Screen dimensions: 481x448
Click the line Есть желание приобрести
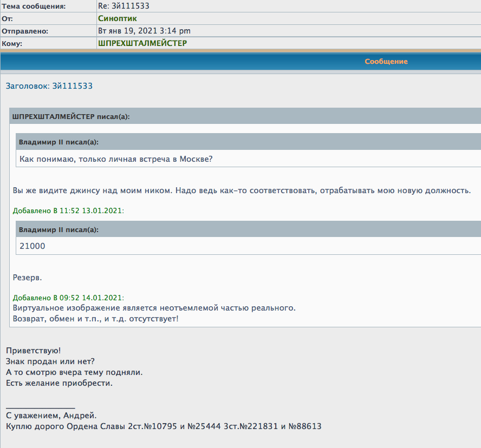pyautogui.click(x=59, y=383)
